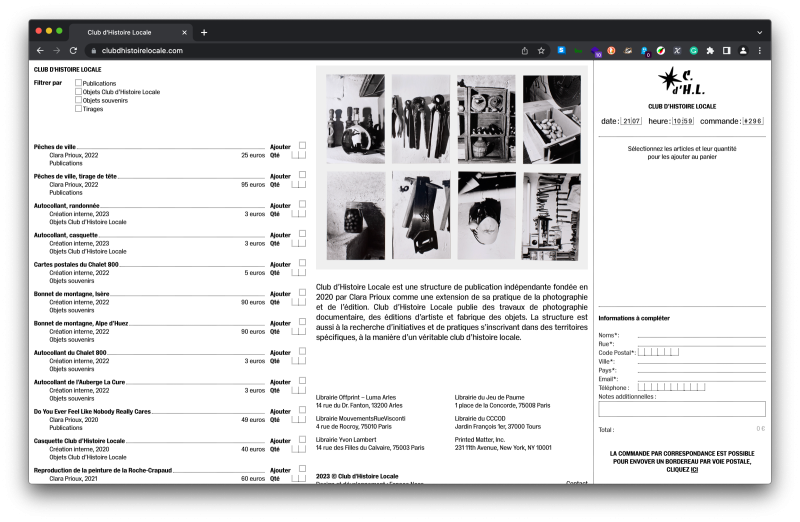This screenshot has width=800, height=522.
Task: Expand the tab search chevron dropdown
Action: [x=759, y=32]
